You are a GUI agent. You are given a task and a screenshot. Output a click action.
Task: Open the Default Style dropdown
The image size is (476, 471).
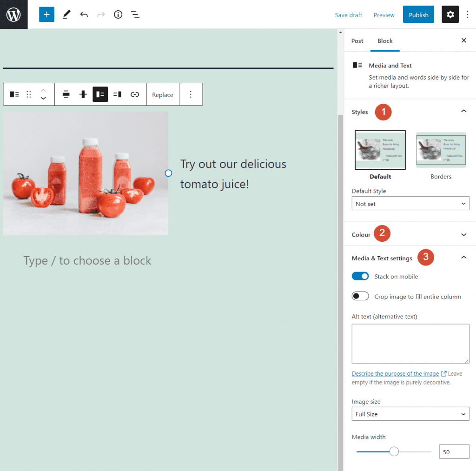[410, 203]
